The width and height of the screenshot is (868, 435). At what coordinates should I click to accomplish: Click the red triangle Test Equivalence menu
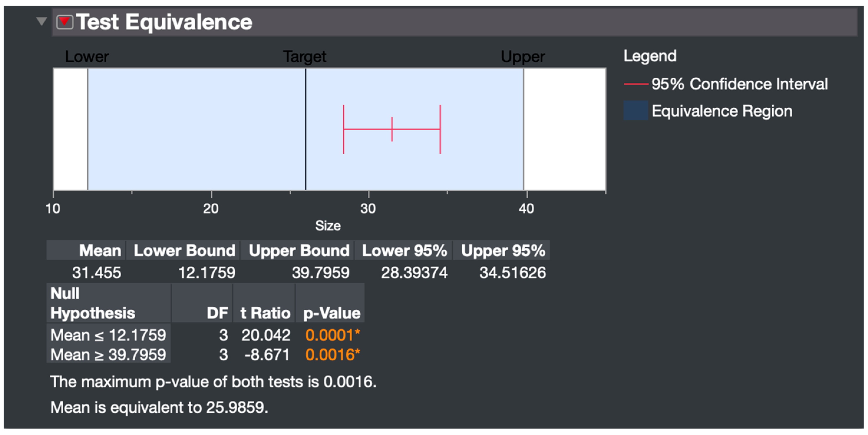[x=65, y=22]
